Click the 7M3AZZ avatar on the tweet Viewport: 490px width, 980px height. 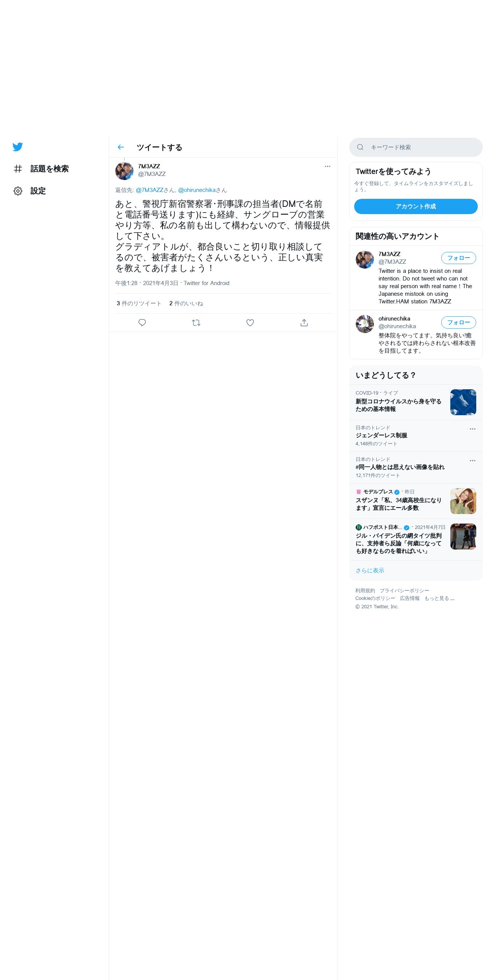tap(124, 171)
